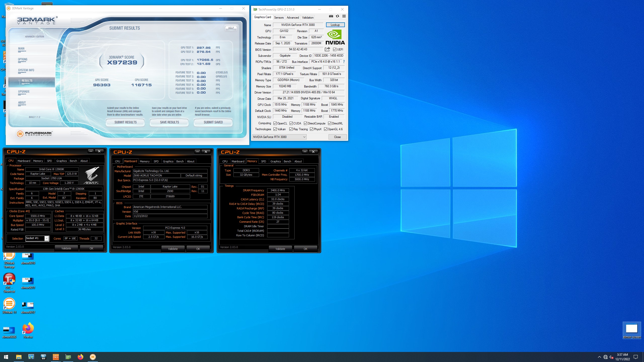Open the GPU-Z hamburger menu icon

coord(344,16)
